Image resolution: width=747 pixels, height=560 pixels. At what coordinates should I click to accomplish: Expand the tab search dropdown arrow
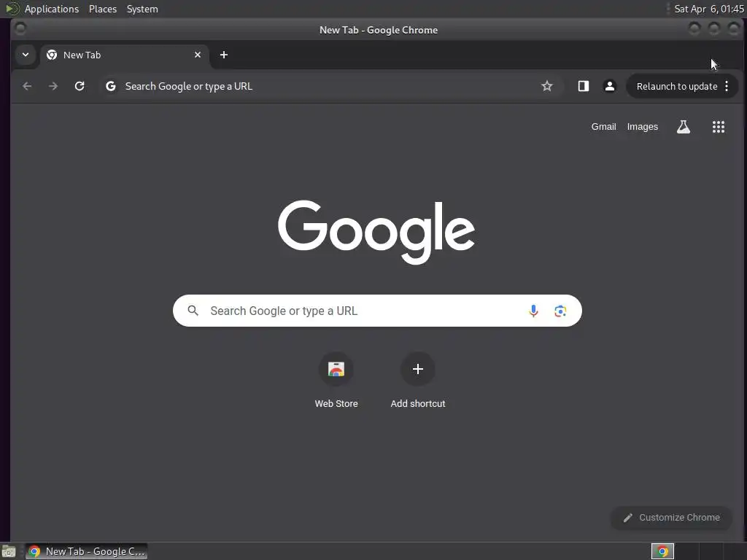coord(26,55)
